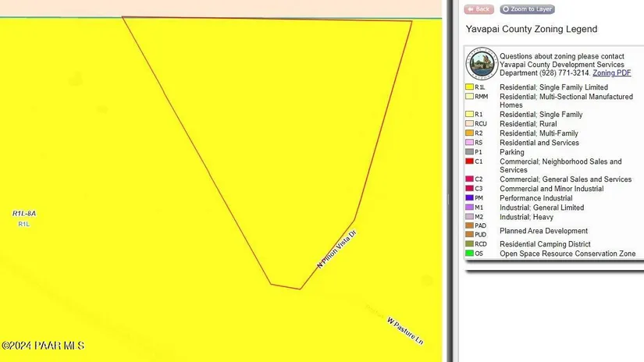Viewport: 644px width, 362px height.
Task: Select the PM Performance Industrial swatch
Action: pyautogui.click(x=469, y=198)
